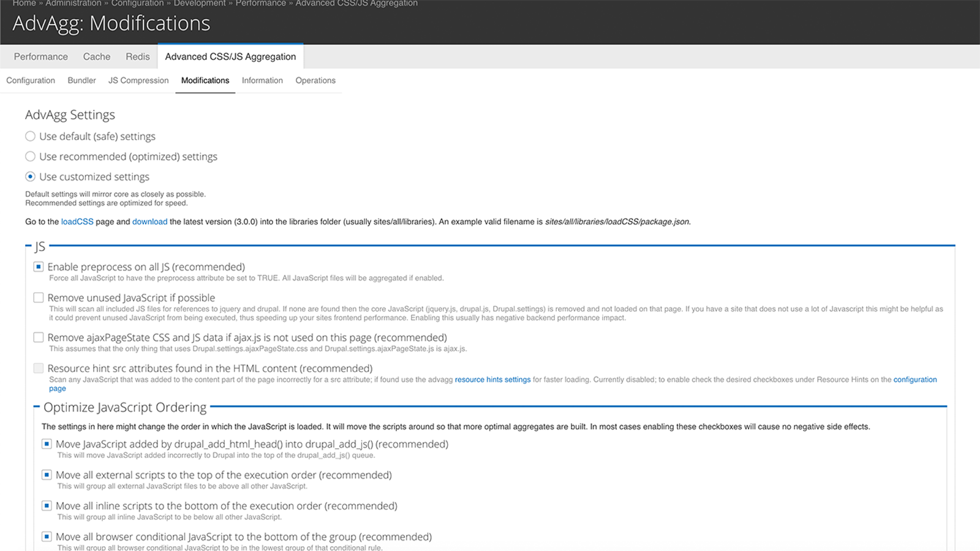Switch to JS Compression sub-tab
The height and width of the screenshot is (551, 980).
coord(138,80)
